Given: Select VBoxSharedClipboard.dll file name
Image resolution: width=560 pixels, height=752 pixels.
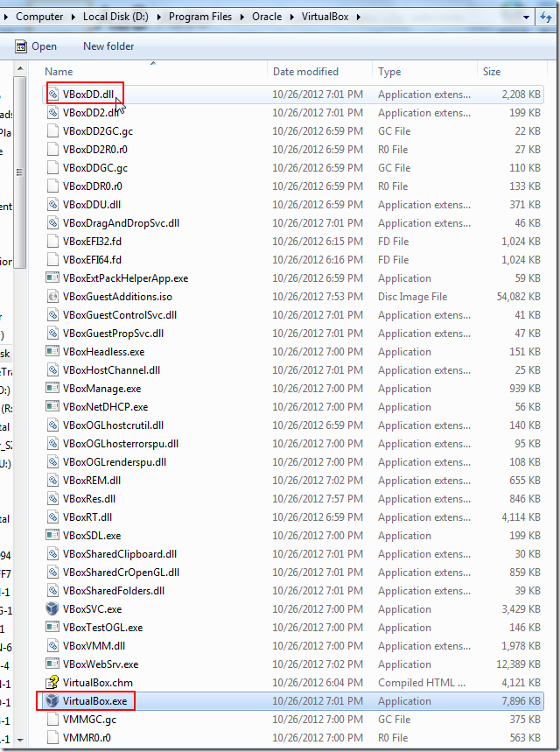Looking at the screenshot, I should point(120,554).
